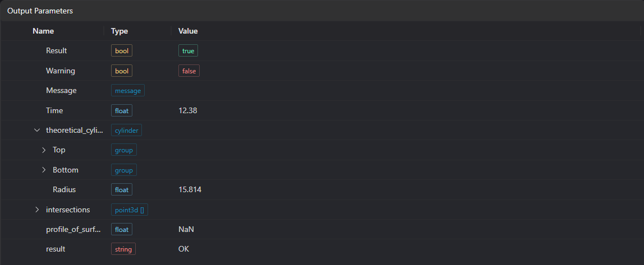
Task: Click the message type badge
Action: click(128, 90)
